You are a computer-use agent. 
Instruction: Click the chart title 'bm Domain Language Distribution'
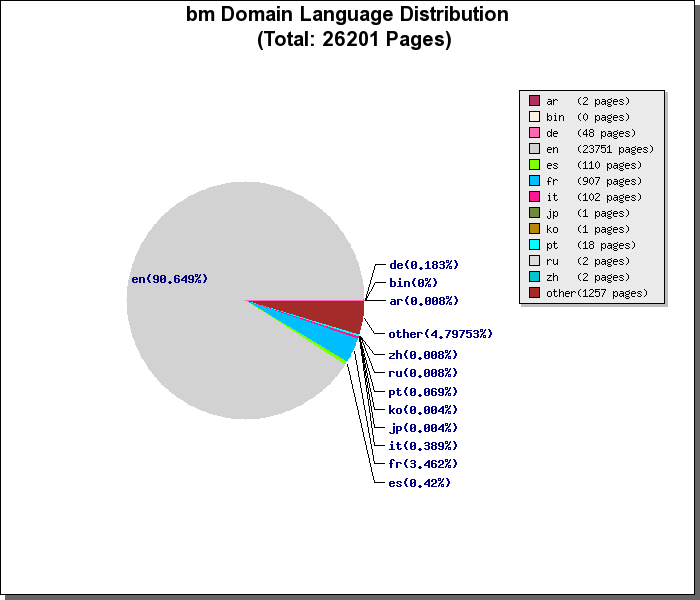click(x=347, y=15)
